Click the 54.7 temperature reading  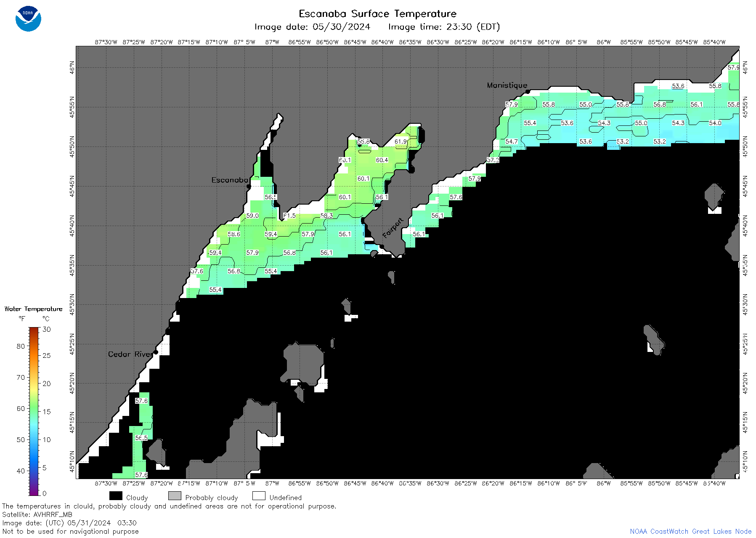512,141
